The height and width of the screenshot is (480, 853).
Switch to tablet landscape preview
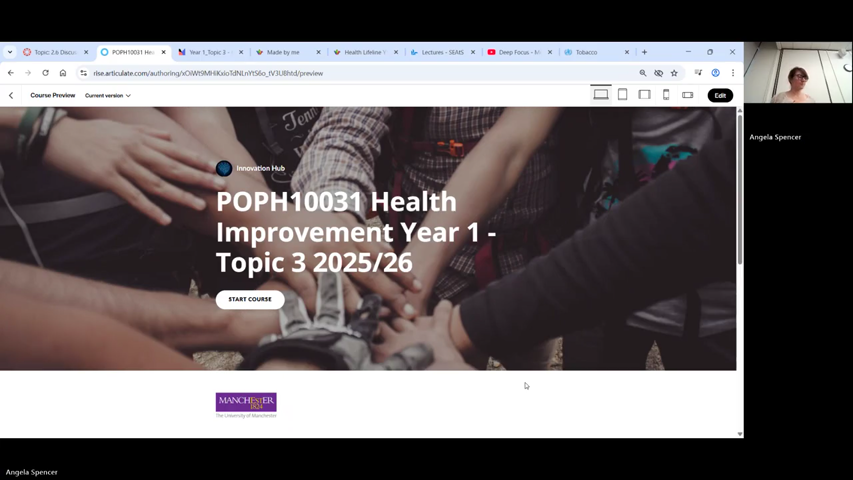pyautogui.click(x=644, y=95)
